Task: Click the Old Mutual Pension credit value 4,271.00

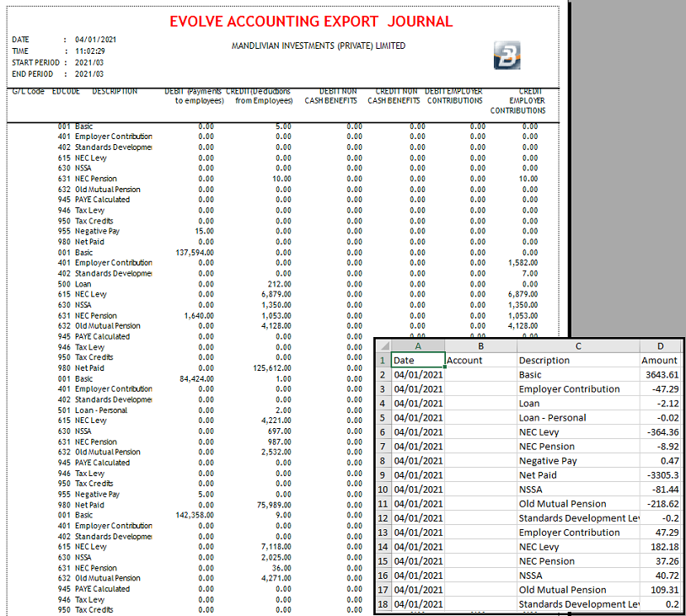Action: pos(276,578)
